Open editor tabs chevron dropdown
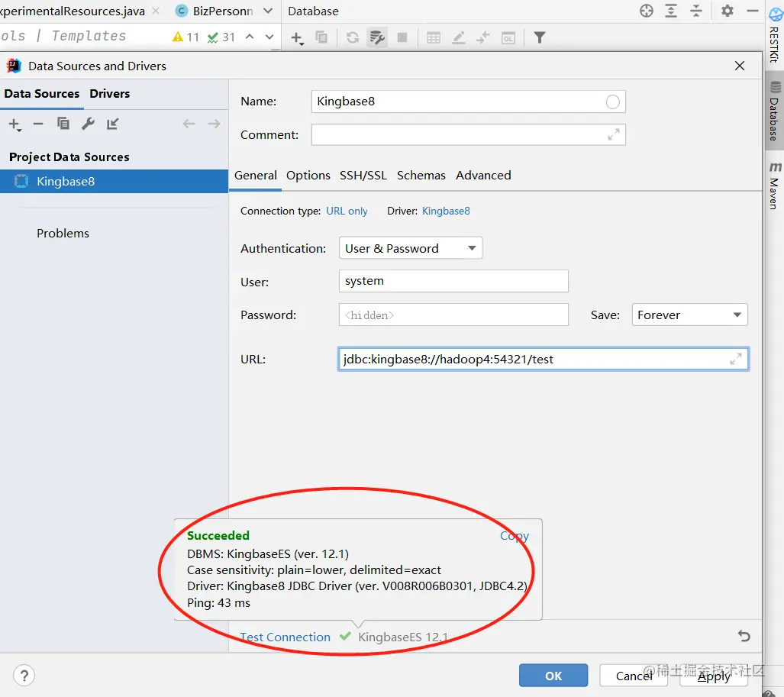Viewport: 784px width, 697px height. 268,11
